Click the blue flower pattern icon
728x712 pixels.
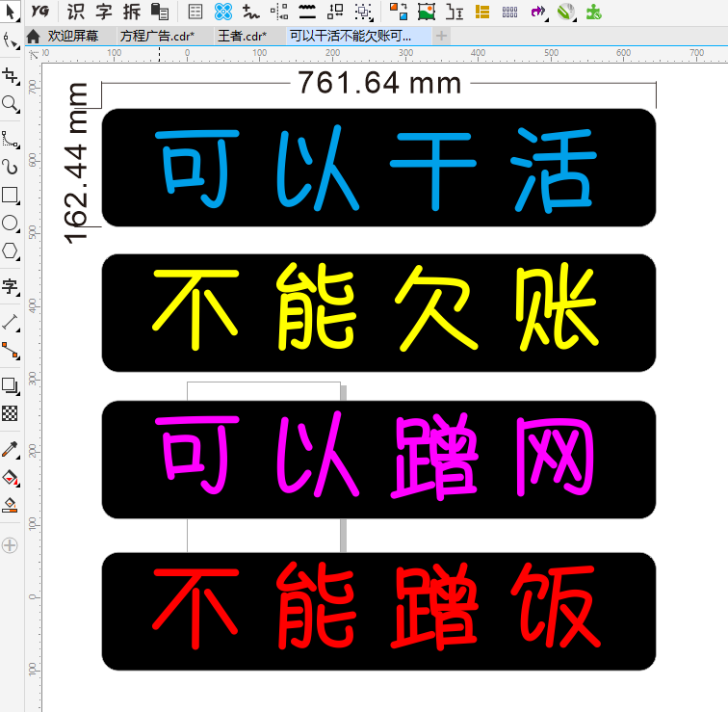pyautogui.click(x=223, y=12)
